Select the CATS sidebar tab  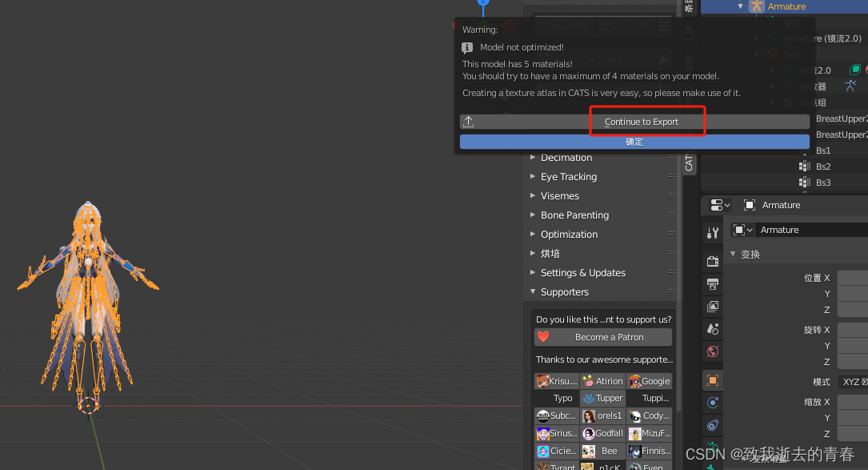point(689,162)
